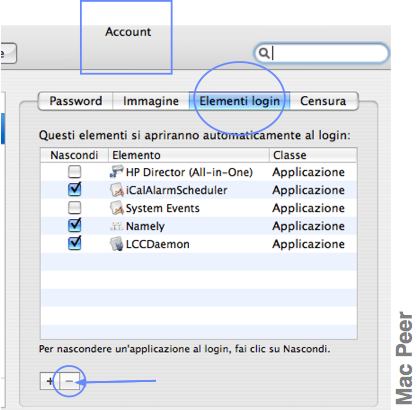Sort list by Classe column header
The image size is (417, 410).
[313, 155]
